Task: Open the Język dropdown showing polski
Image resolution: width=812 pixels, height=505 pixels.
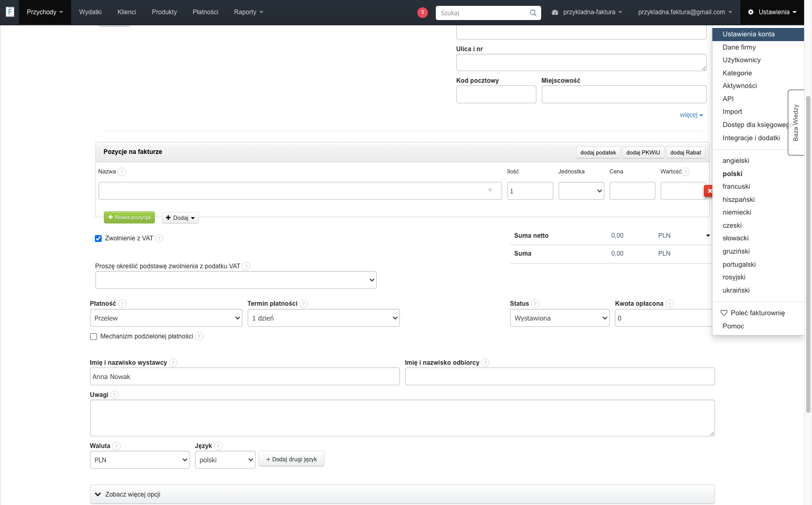Action: click(225, 460)
